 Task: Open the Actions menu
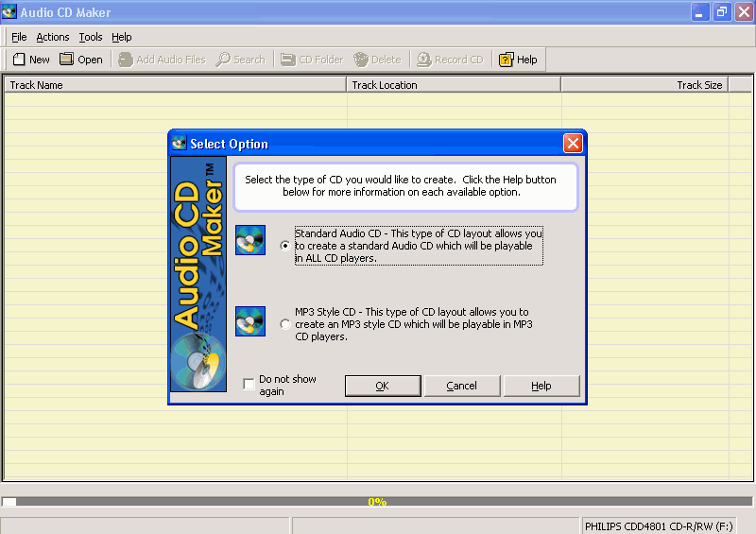coord(53,37)
